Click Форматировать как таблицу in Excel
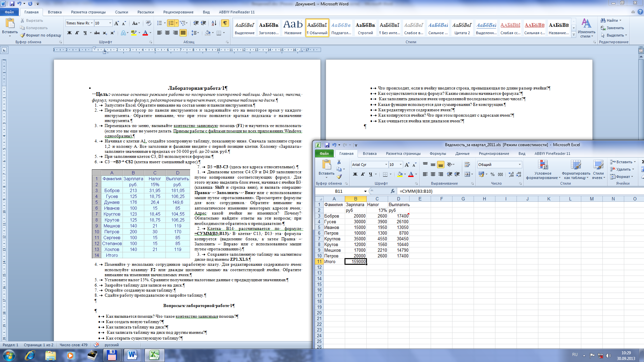The width and height of the screenshot is (644, 362). (576, 170)
